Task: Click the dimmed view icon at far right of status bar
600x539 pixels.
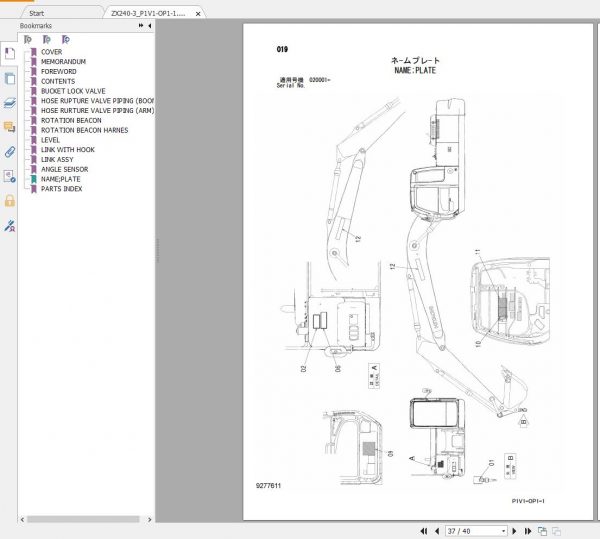Action: click(x=556, y=531)
